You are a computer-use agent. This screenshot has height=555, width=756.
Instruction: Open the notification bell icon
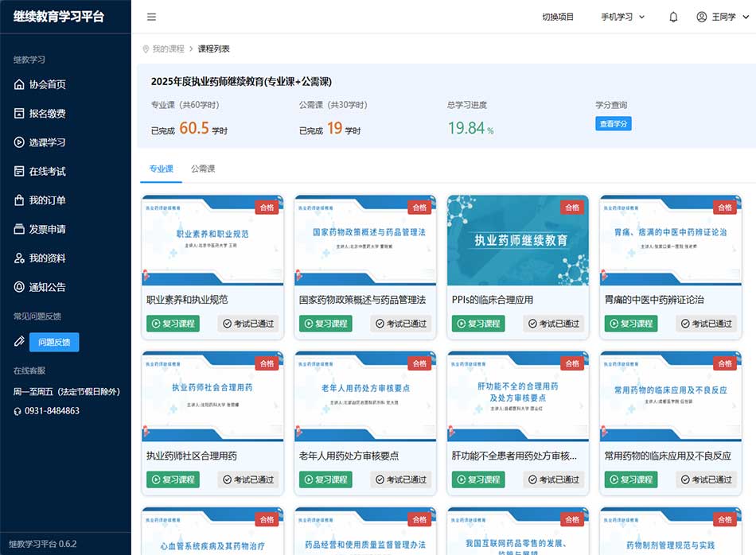[x=673, y=17]
